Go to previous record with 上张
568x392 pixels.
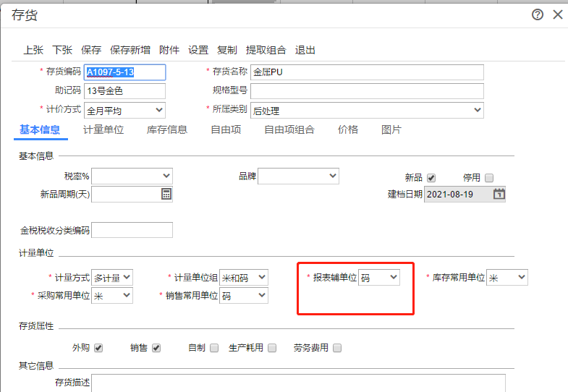(33, 50)
